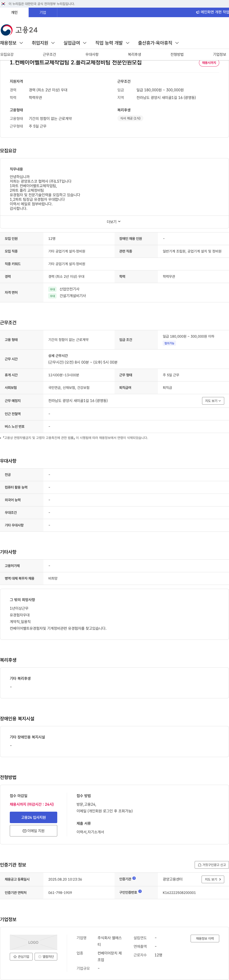Open the 취업지원 menu
The height and width of the screenshot is (980, 229).
43,43
